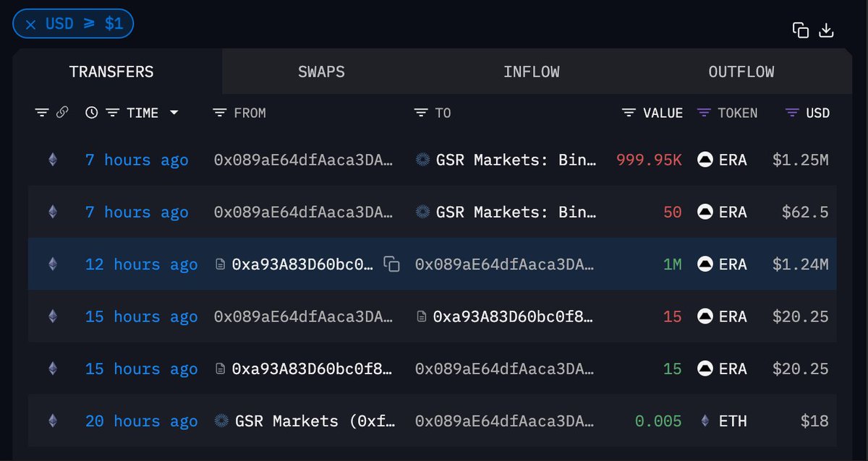Image resolution: width=868 pixels, height=461 pixels.
Task: Open GSR Markets: Bin… recipient in first row
Action: coord(516,160)
